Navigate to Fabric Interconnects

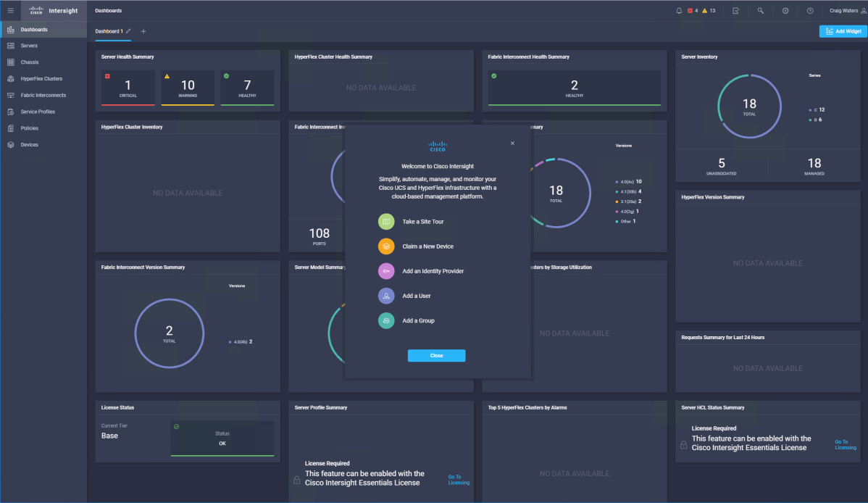(43, 95)
